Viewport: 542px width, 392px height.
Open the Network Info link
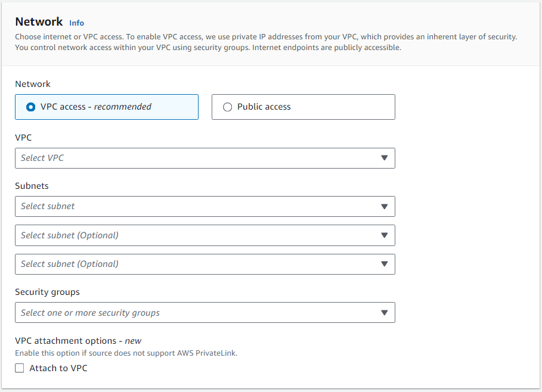(76, 23)
